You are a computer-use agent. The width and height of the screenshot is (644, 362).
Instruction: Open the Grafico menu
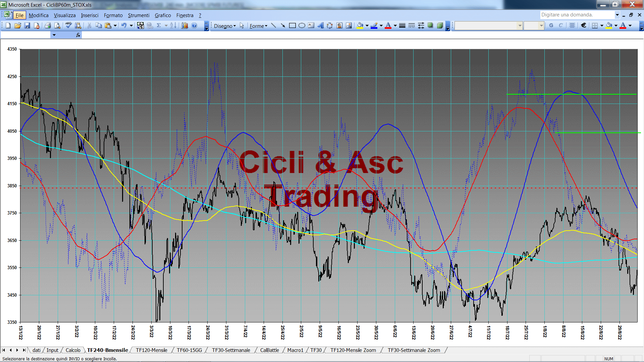point(163,15)
